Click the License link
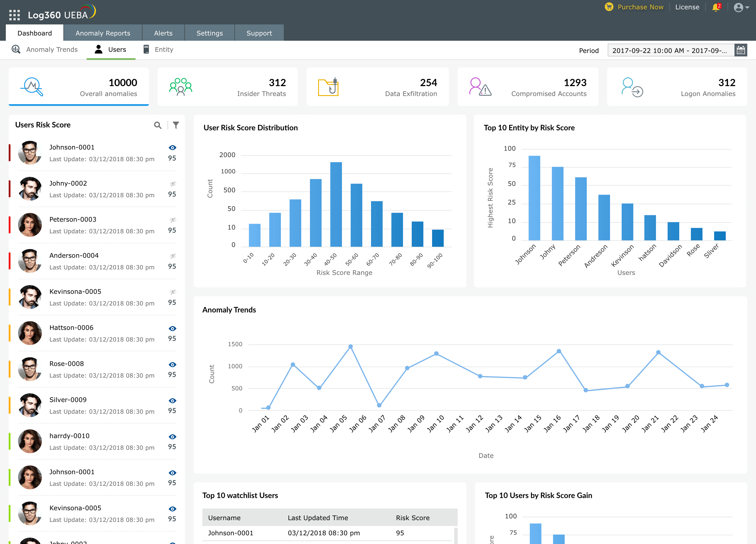 [x=687, y=7]
